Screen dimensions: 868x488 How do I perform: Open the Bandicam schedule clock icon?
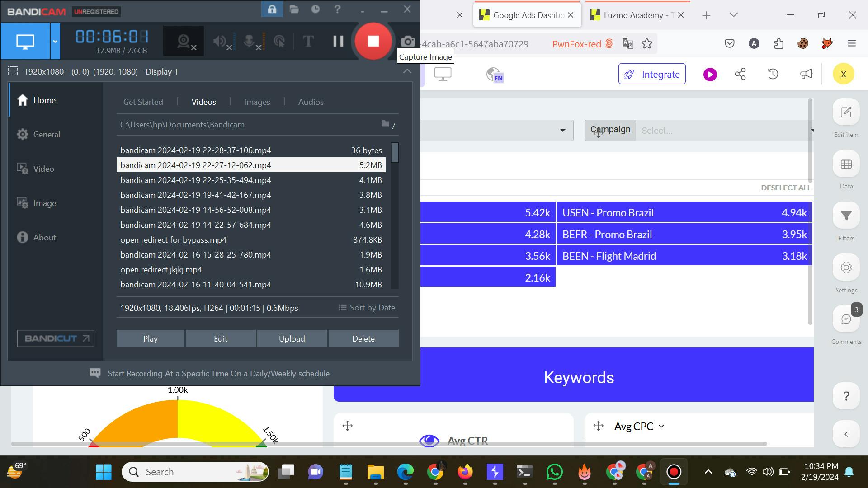click(x=316, y=9)
